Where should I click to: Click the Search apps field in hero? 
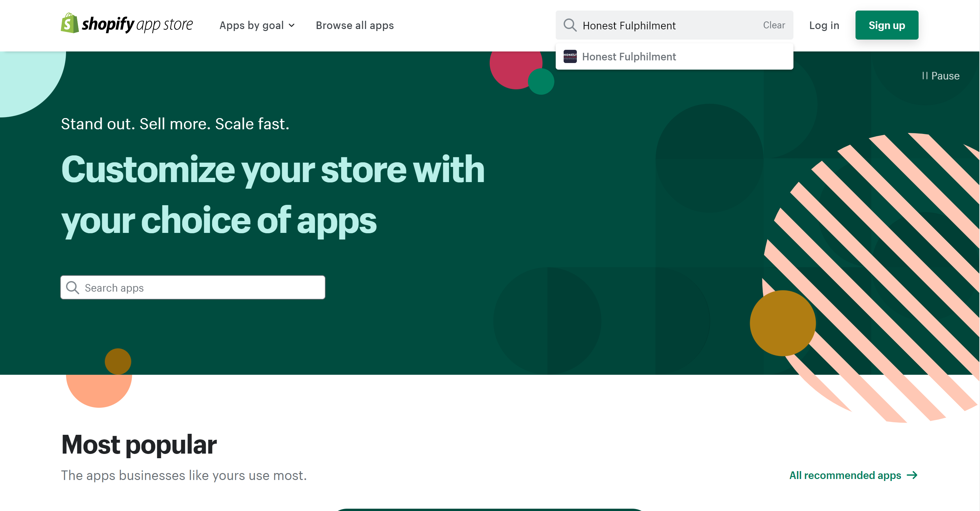(x=202, y=288)
